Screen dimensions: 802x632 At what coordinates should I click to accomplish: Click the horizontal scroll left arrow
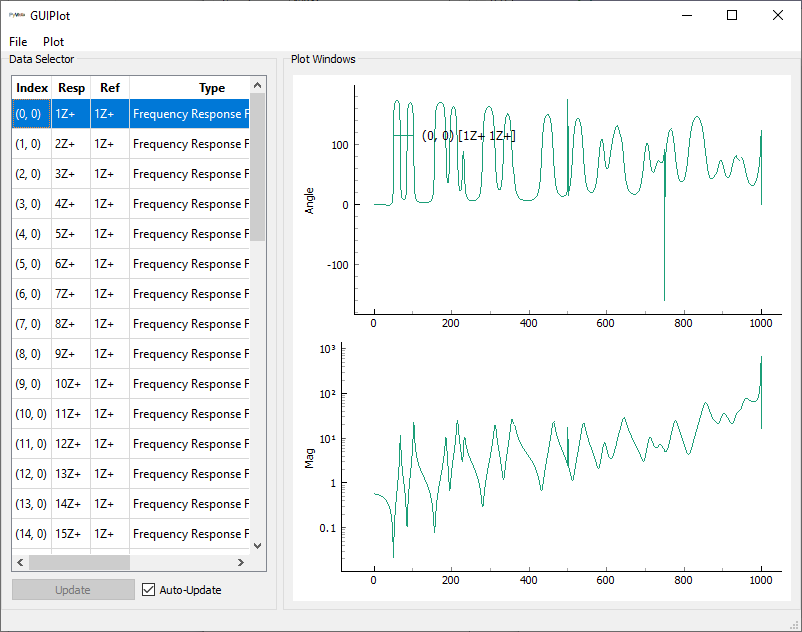click(x=20, y=562)
